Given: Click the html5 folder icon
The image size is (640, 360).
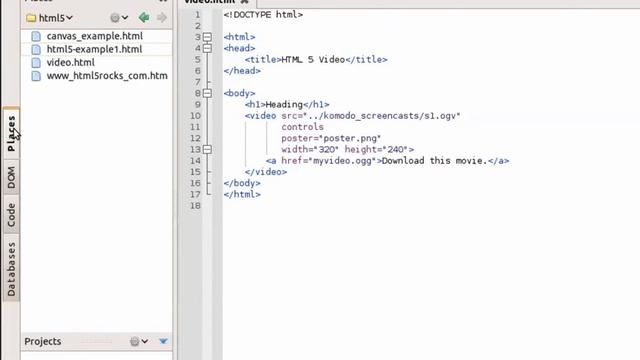Looking at the screenshot, I should pos(31,18).
